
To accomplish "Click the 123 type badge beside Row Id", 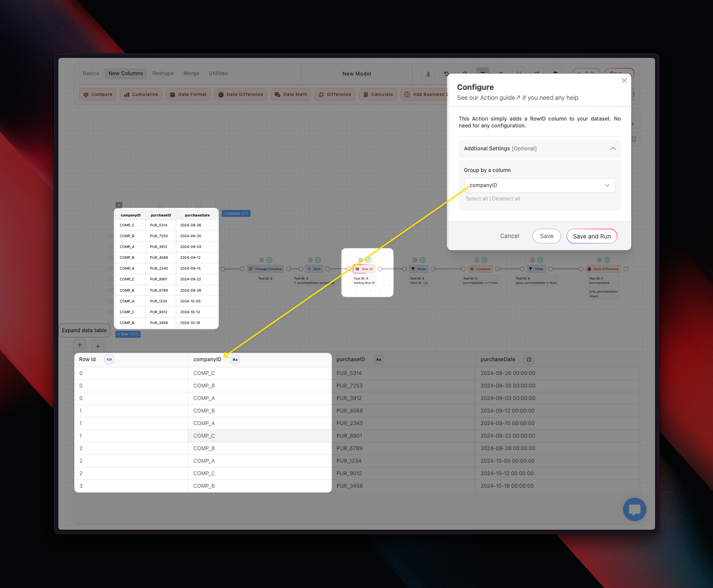I will pos(109,359).
